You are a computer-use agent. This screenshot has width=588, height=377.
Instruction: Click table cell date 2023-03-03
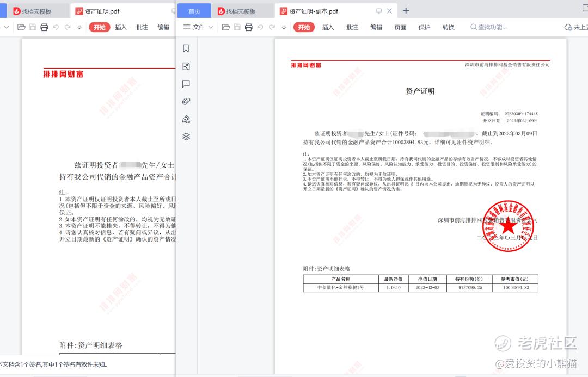pos(427,287)
